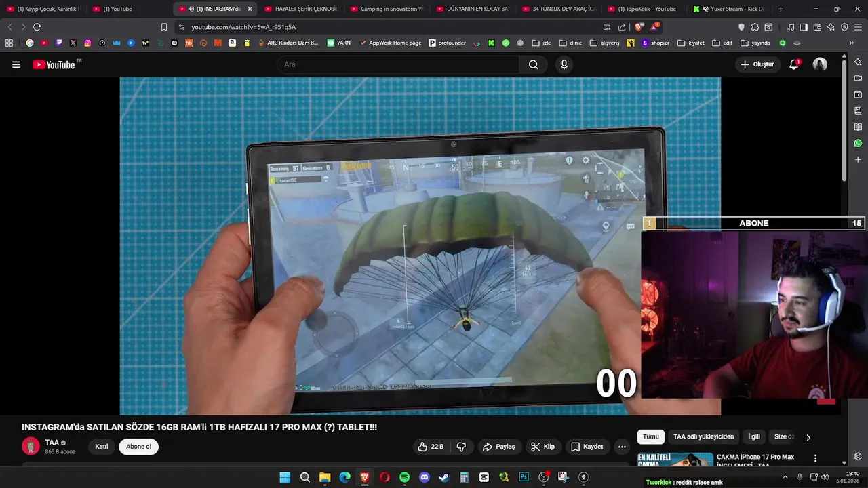Open the X bookmark icon
The width and height of the screenshot is (868, 488).
73,43
